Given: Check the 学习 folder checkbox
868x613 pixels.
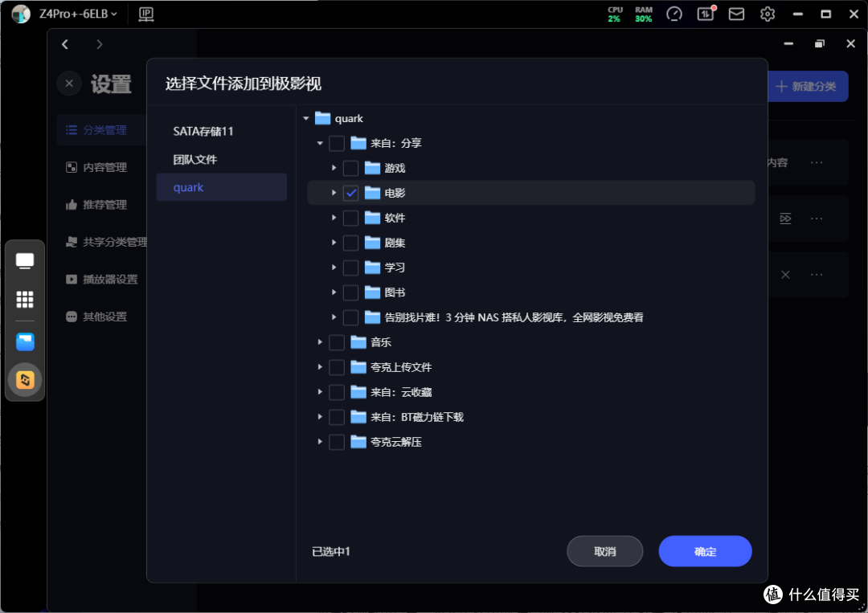Looking at the screenshot, I should (350, 268).
